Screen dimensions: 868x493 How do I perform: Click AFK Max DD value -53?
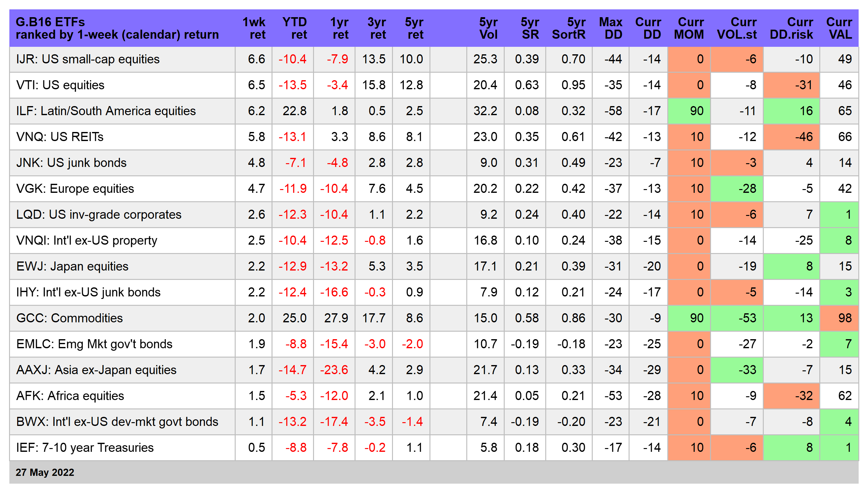click(x=613, y=396)
